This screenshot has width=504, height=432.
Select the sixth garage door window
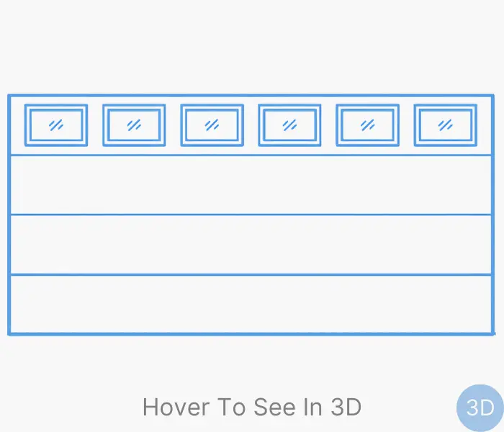445,125
